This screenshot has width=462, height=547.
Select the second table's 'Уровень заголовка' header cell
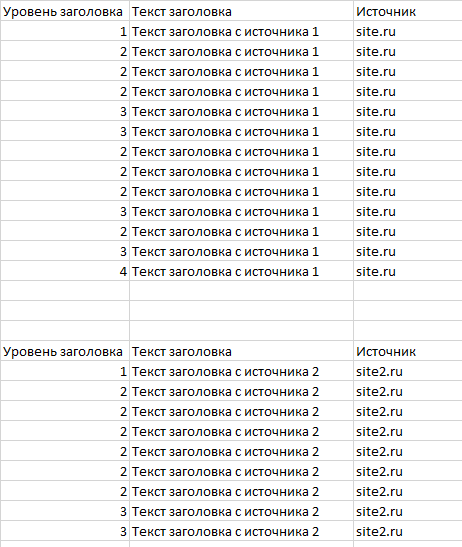pos(65,351)
